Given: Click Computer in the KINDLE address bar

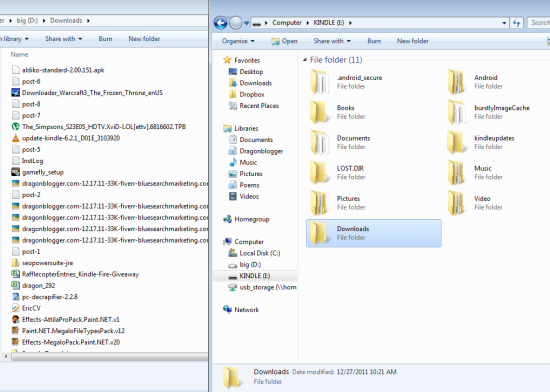Looking at the screenshot, I should [x=287, y=23].
